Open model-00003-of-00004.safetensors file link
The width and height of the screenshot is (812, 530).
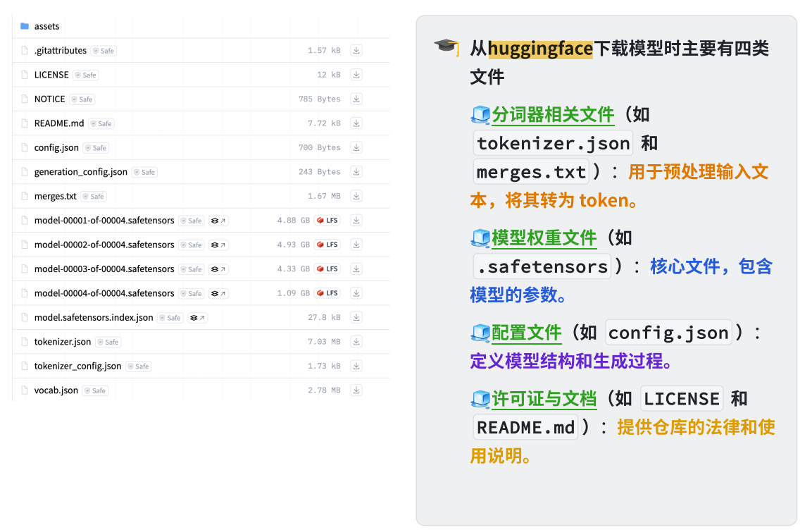tap(104, 269)
